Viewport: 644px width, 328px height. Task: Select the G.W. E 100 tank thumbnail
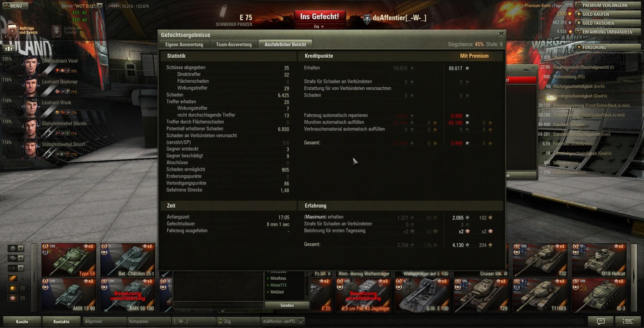point(422,295)
